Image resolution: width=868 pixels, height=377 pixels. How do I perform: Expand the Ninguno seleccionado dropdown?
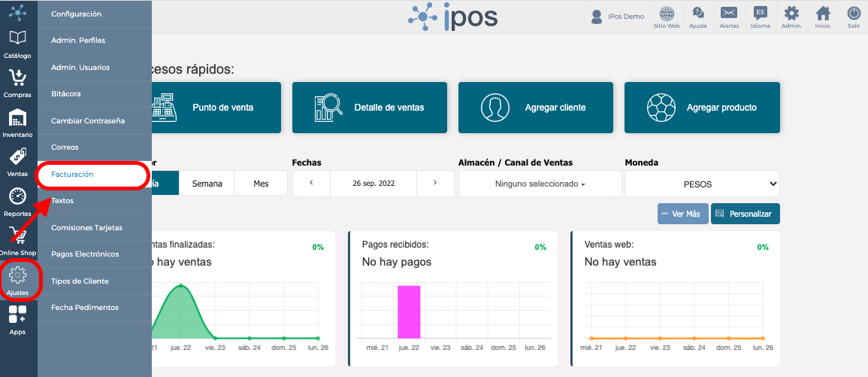click(540, 184)
